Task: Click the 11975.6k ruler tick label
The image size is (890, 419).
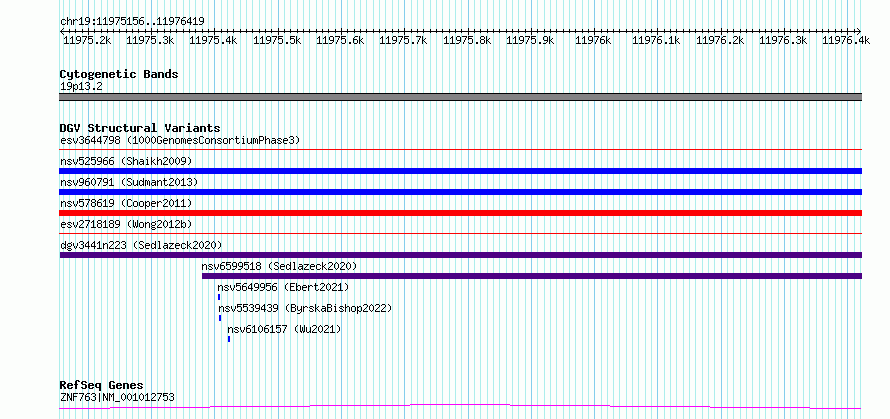Action: pos(340,40)
